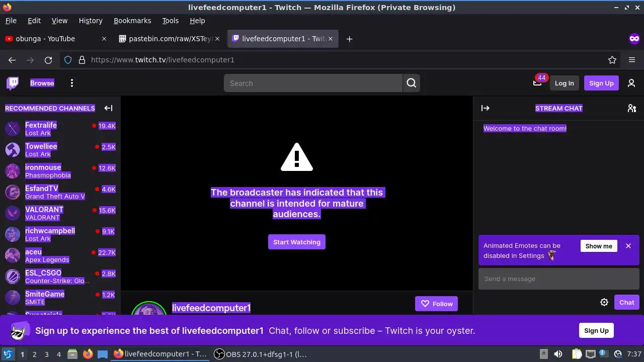
Task: Open a new browser tab
Action: coord(349,39)
